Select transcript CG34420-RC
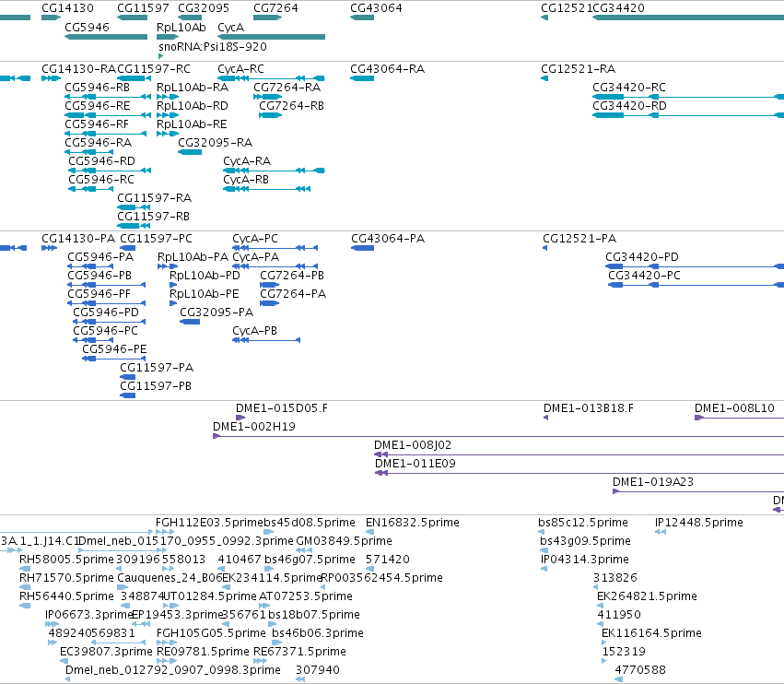Viewport: 784px width, 684px height. [629, 87]
